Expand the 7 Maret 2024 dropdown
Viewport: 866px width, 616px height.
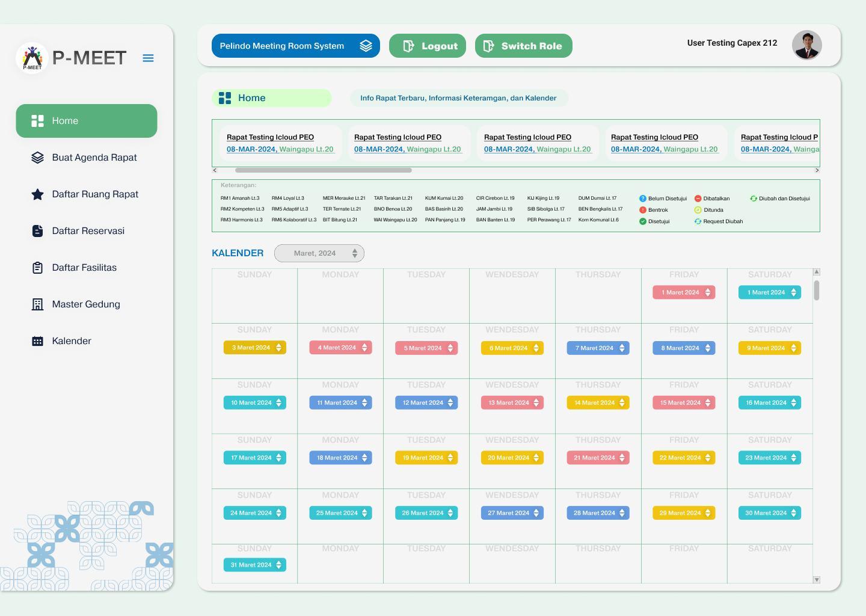[598, 348]
